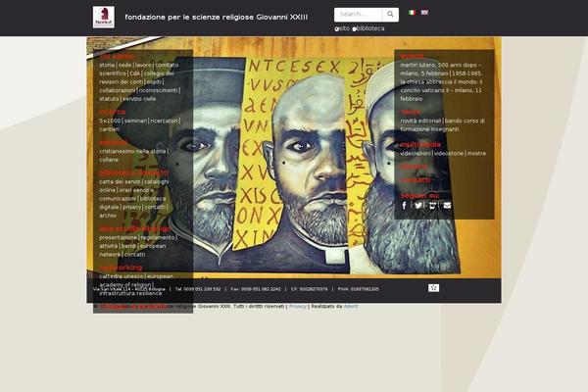Open the 'ricercatori' link
Viewport: 588px width, 392px height.
pyautogui.click(x=165, y=121)
